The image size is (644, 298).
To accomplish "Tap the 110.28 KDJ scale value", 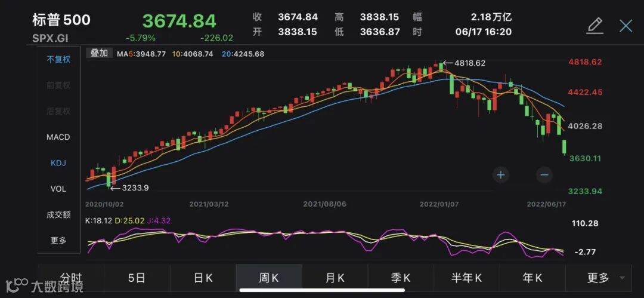I will (x=586, y=223).
